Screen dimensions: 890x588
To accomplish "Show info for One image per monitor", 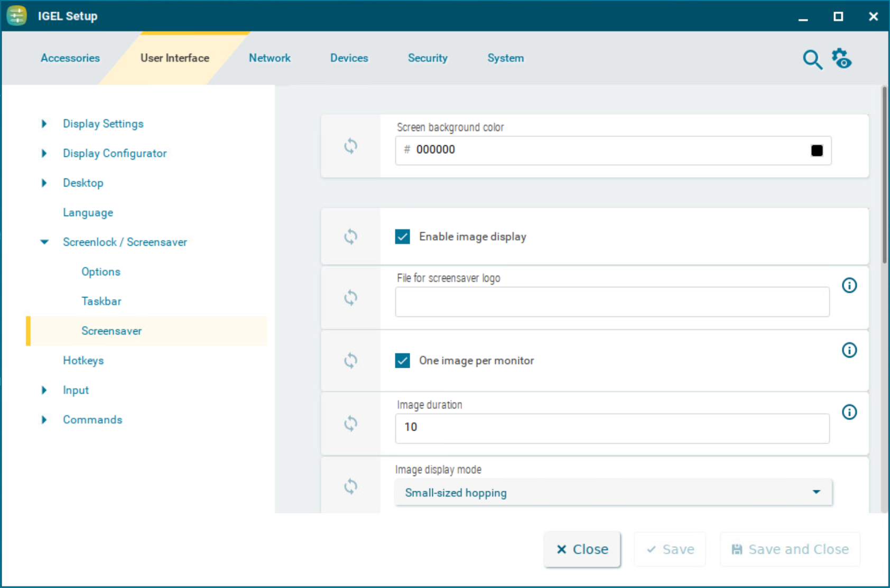I will tap(849, 350).
